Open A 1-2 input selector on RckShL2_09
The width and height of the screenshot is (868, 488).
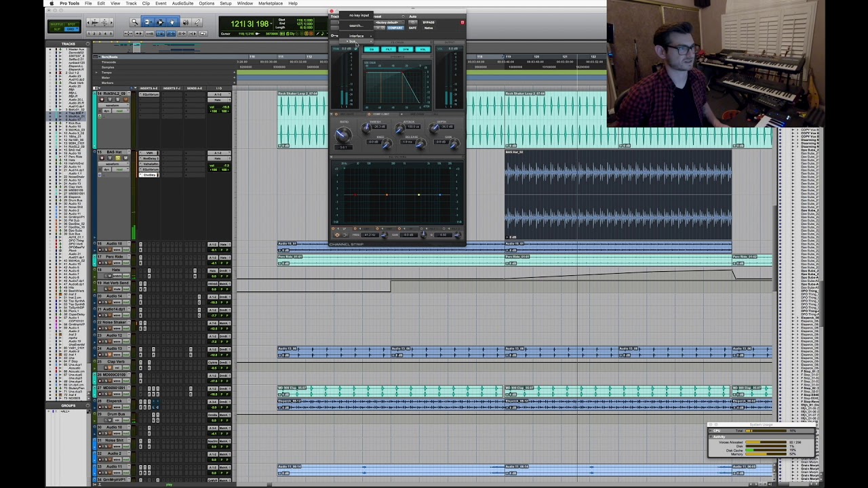[x=219, y=94]
